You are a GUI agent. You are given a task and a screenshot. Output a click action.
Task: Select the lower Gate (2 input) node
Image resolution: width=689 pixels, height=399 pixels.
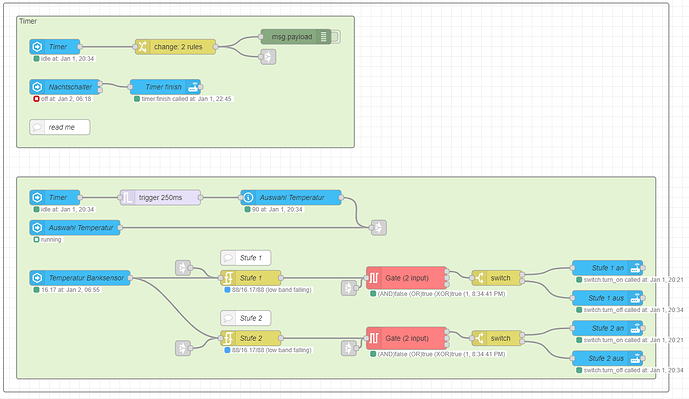click(x=407, y=338)
